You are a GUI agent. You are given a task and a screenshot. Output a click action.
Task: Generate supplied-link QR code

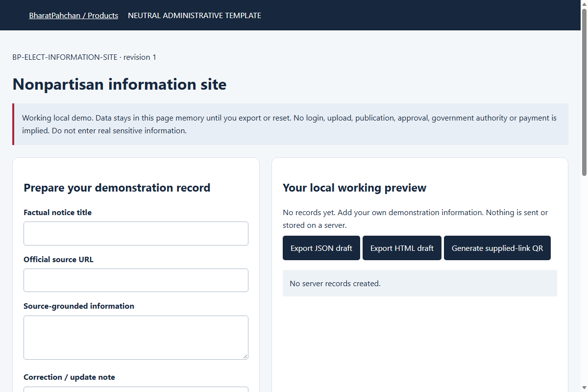(497, 248)
